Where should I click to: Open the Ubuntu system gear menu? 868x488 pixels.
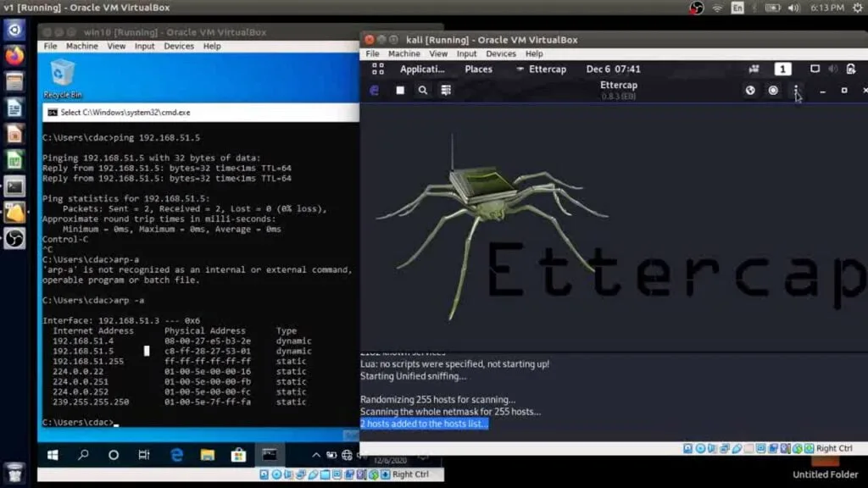(858, 8)
